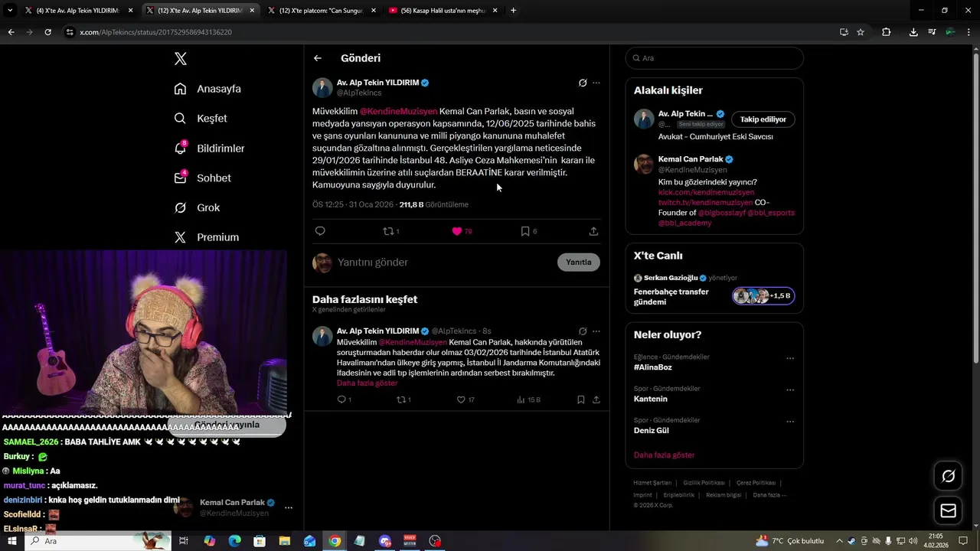Open Premium in the sidebar

click(x=206, y=237)
